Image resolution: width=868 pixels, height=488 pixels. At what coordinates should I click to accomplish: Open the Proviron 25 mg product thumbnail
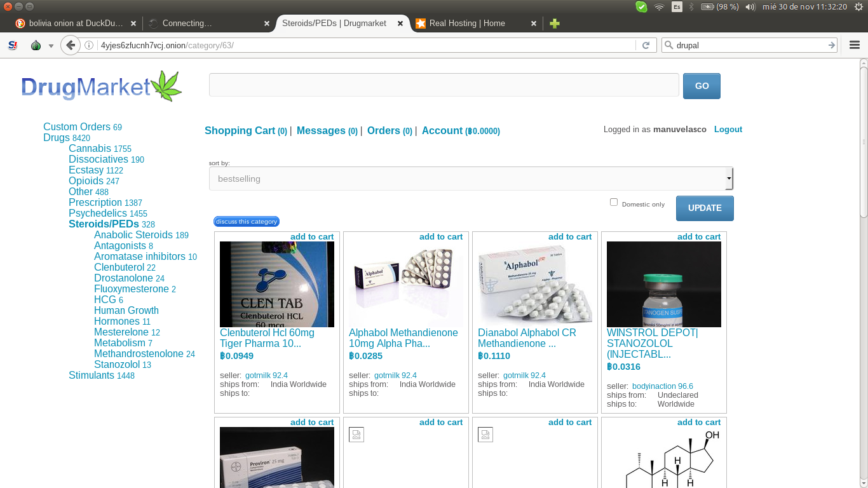coord(277,457)
